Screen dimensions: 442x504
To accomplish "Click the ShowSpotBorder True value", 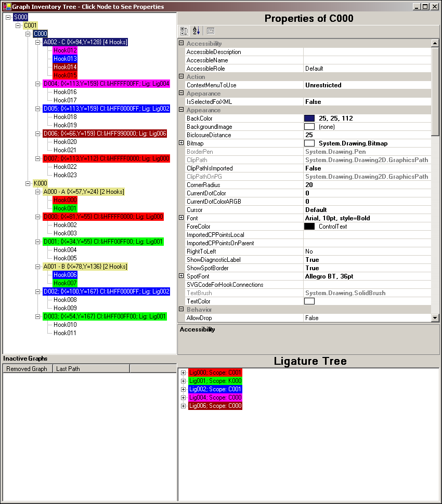I will pyautogui.click(x=312, y=268).
